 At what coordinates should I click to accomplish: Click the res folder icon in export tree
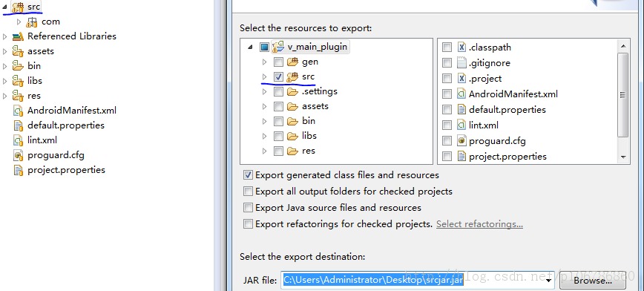pos(292,151)
